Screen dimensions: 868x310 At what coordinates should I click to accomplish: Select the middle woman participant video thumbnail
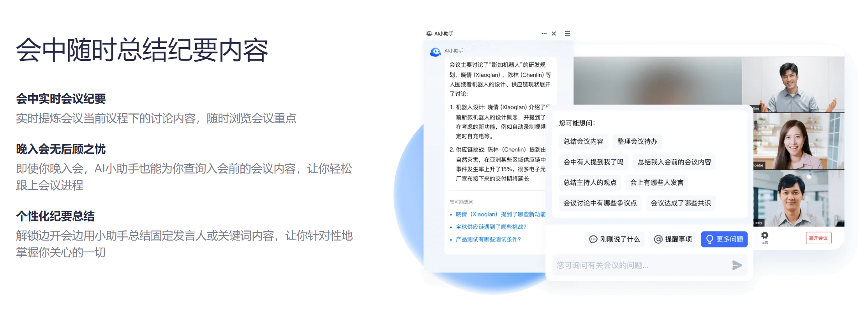[x=798, y=141]
